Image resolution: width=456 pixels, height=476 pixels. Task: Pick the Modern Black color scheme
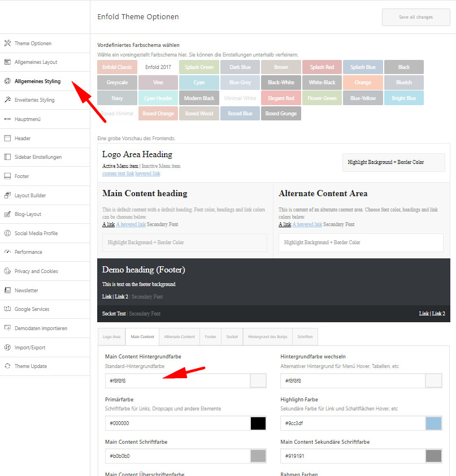(199, 98)
